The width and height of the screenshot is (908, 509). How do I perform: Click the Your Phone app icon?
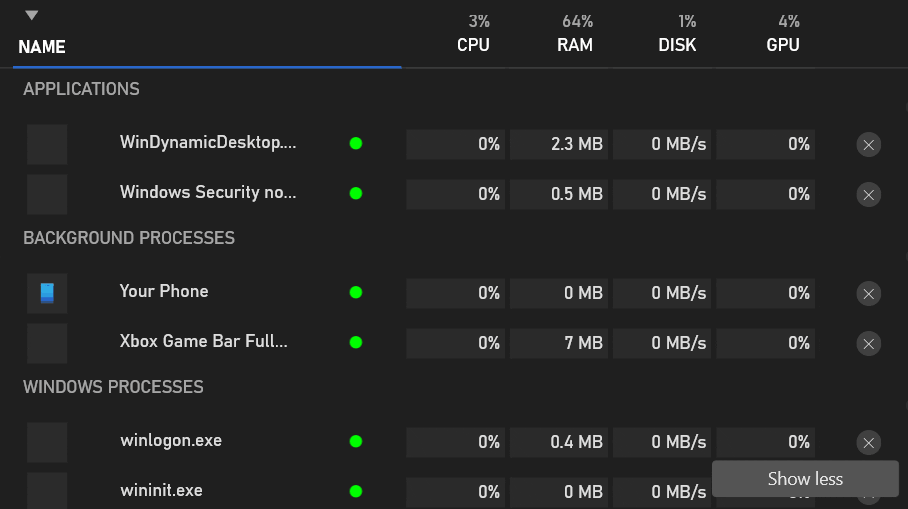(47, 293)
